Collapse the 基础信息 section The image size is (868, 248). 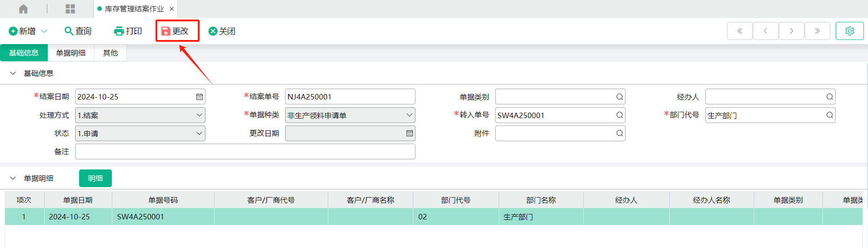[x=13, y=73]
